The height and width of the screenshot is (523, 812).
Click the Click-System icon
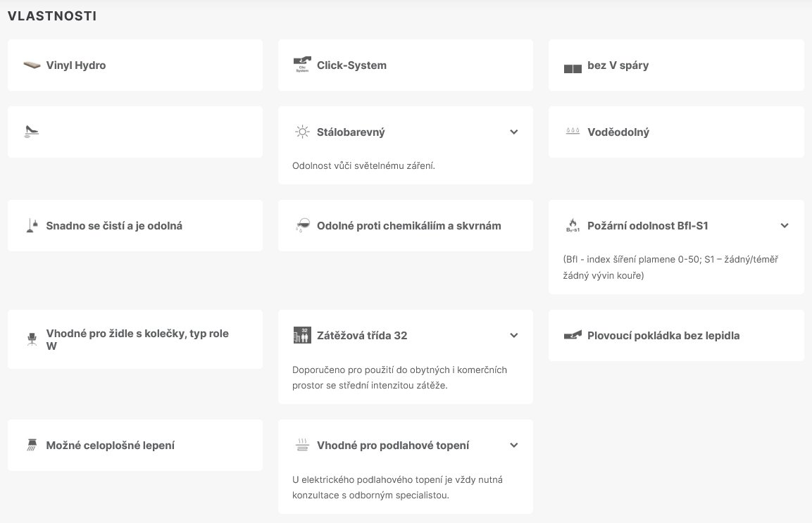302,65
